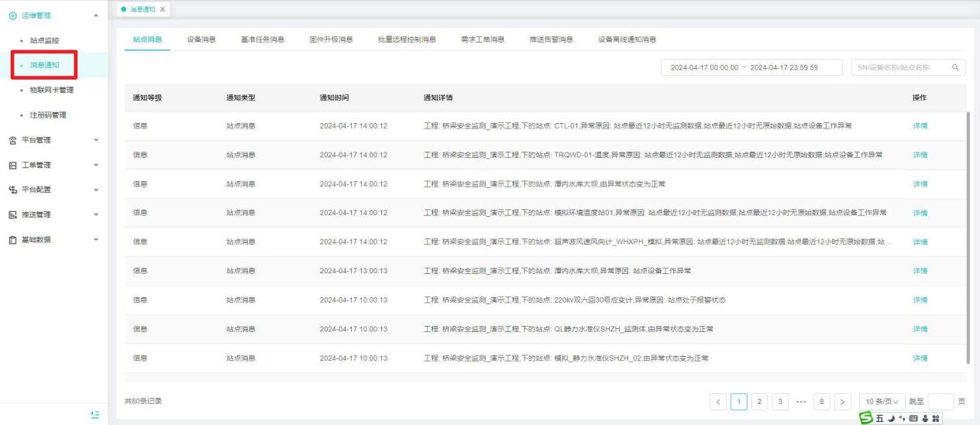The width and height of the screenshot is (980, 425).
Task: Close the 消息通知 tab with its X icon
Action: pos(163,8)
